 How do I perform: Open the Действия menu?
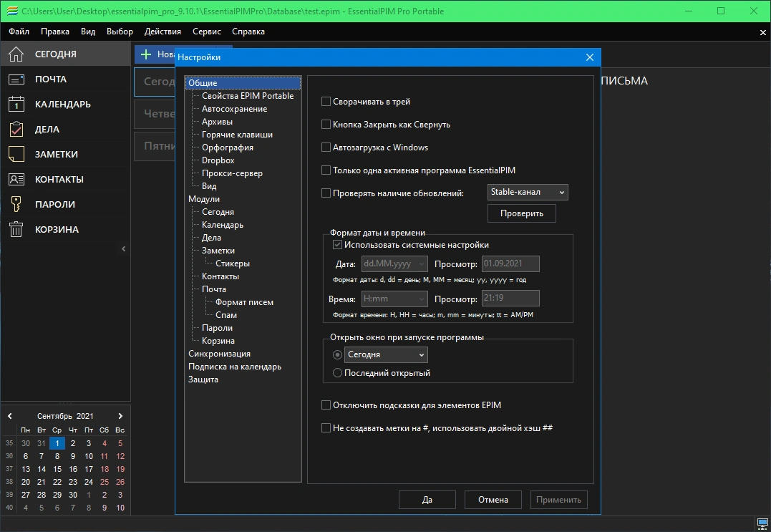tap(163, 32)
